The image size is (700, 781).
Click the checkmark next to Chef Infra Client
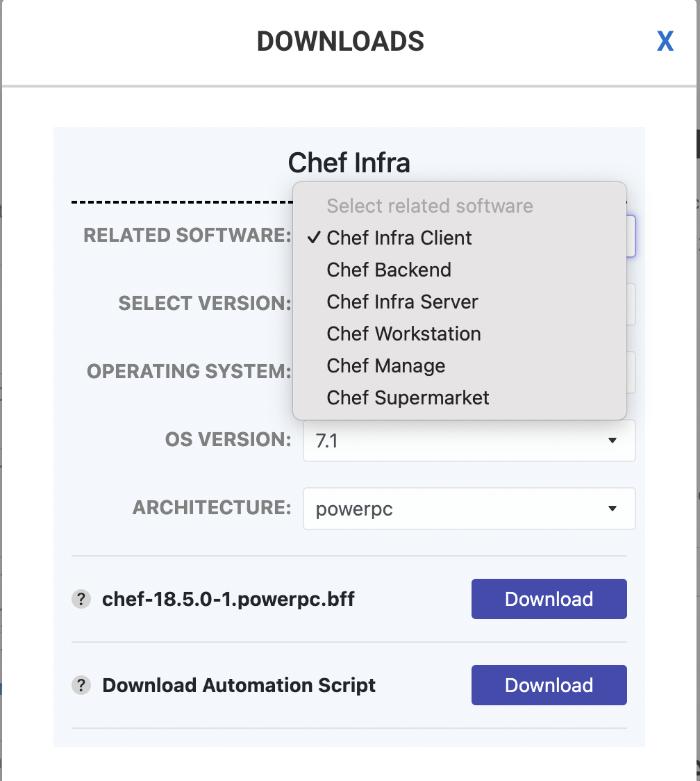[x=314, y=238]
